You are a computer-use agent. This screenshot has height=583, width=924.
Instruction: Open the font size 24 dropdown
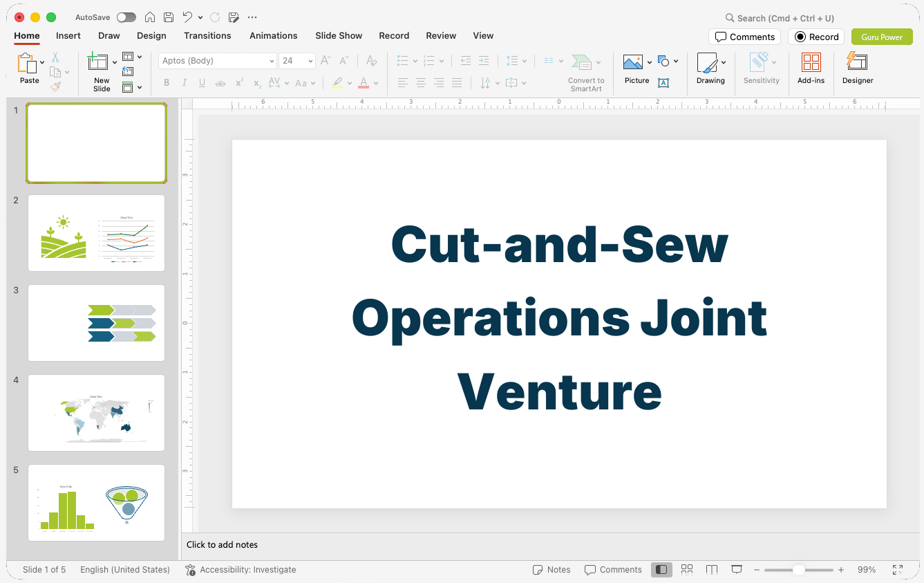(310, 61)
